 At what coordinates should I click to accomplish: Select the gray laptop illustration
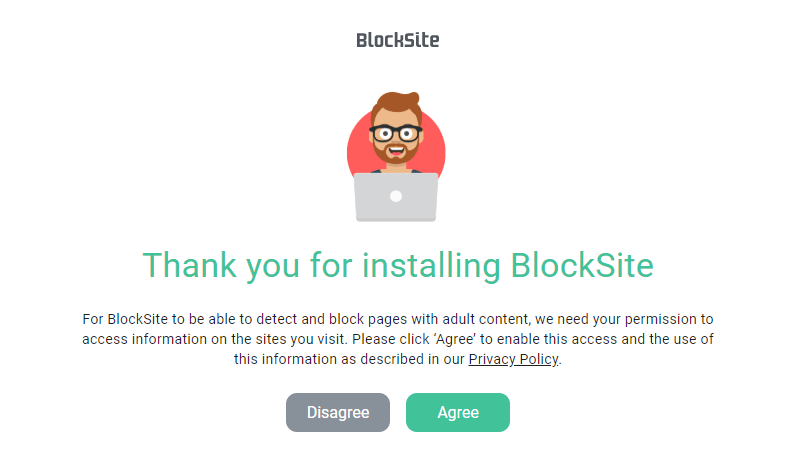click(x=396, y=197)
